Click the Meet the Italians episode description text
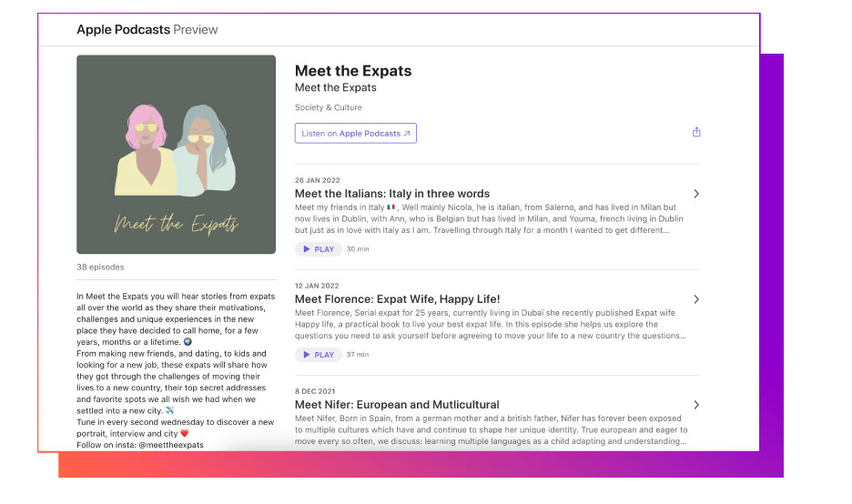This screenshot has height=504, width=852. [489, 219]
